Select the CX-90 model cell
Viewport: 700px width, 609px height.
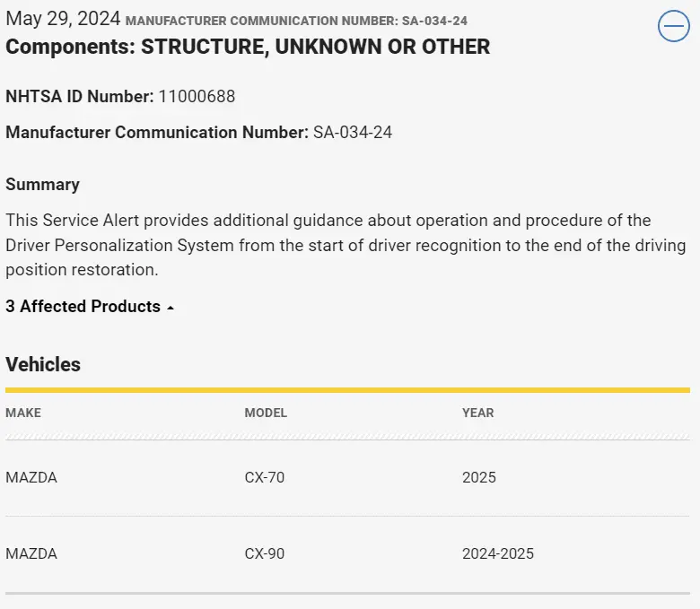[265, 553]
